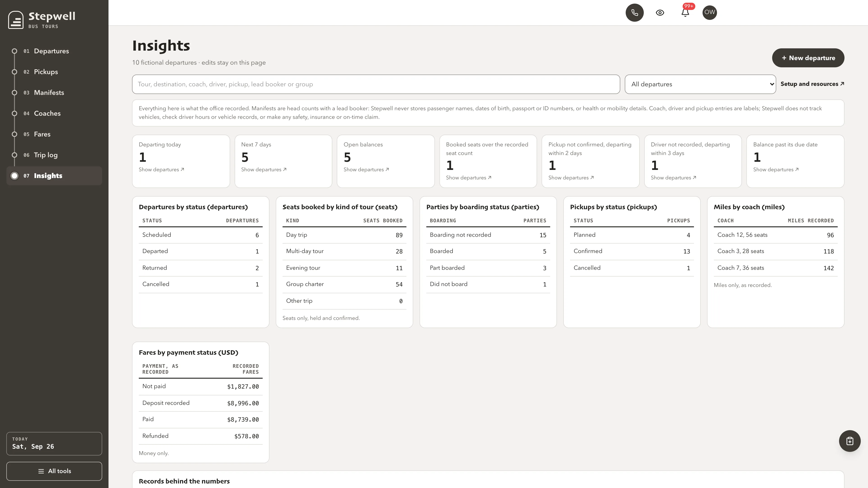Viewport: 868px width, 488px height.
Task: Click the Not paid fares row
Action: click(x=200, y=387)
